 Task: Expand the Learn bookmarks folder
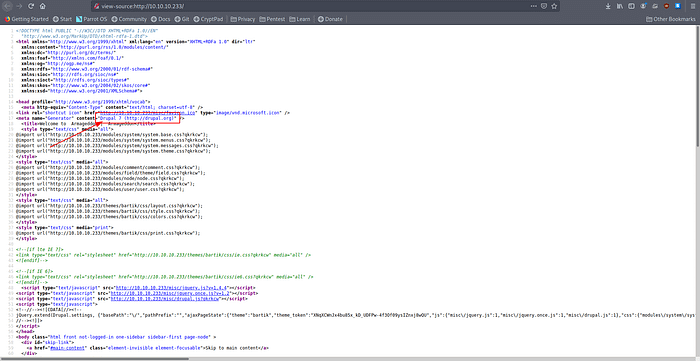(x=300, y=19)
